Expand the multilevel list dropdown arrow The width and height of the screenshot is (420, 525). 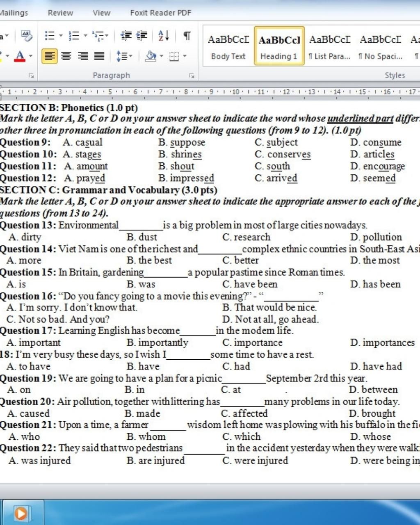pos(107,36)
